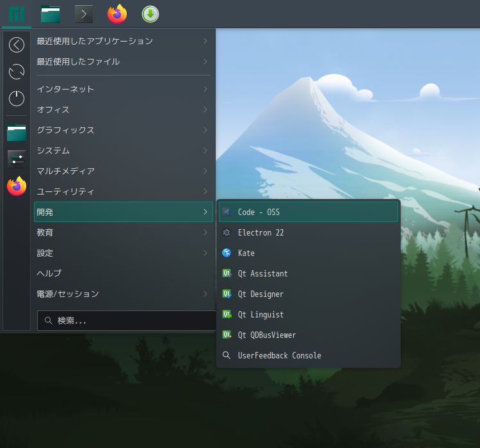Screen dimensions: 480x448
Task: Click the UserFeedback Console magnifier icon
Action: tap(227, 355)
